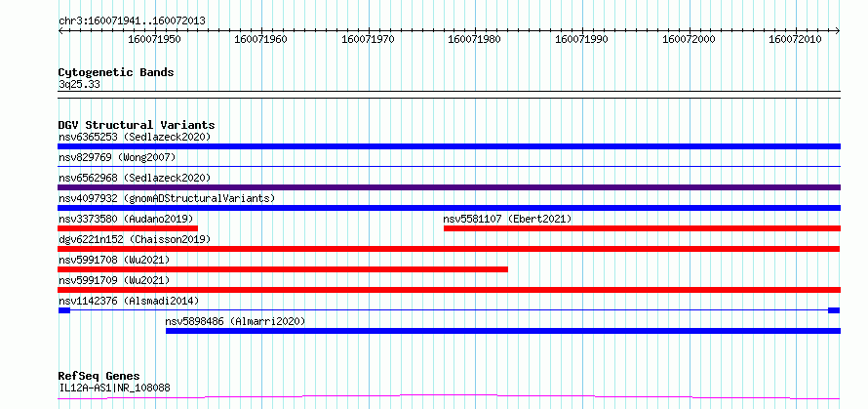Click ruler position 160071990
868x409 pixels.
click(582, 39)
